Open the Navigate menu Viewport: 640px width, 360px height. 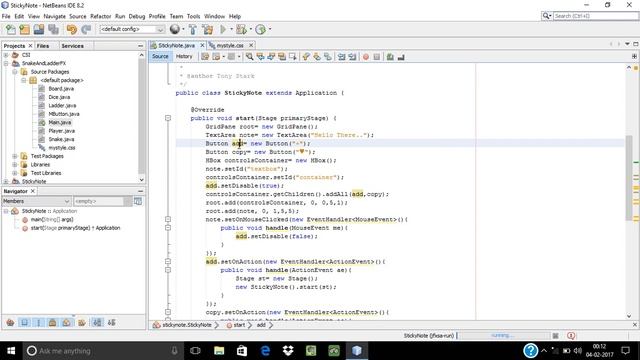coord(54,16)
